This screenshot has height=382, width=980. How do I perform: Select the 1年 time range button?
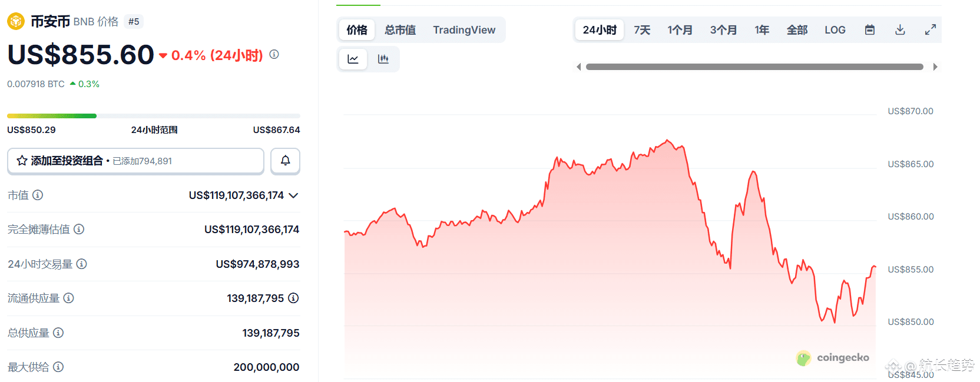(x=762, y=30)
